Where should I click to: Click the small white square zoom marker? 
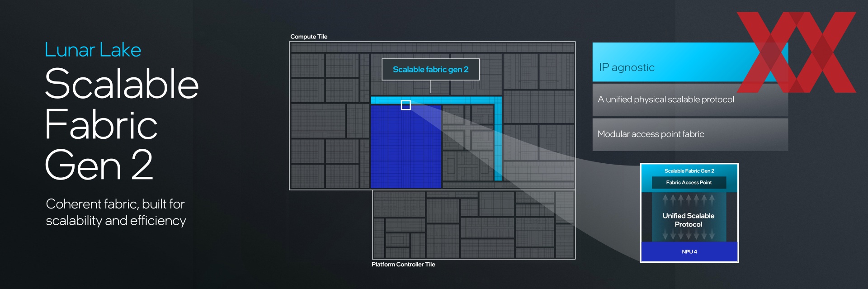click(x=406, y=105)
